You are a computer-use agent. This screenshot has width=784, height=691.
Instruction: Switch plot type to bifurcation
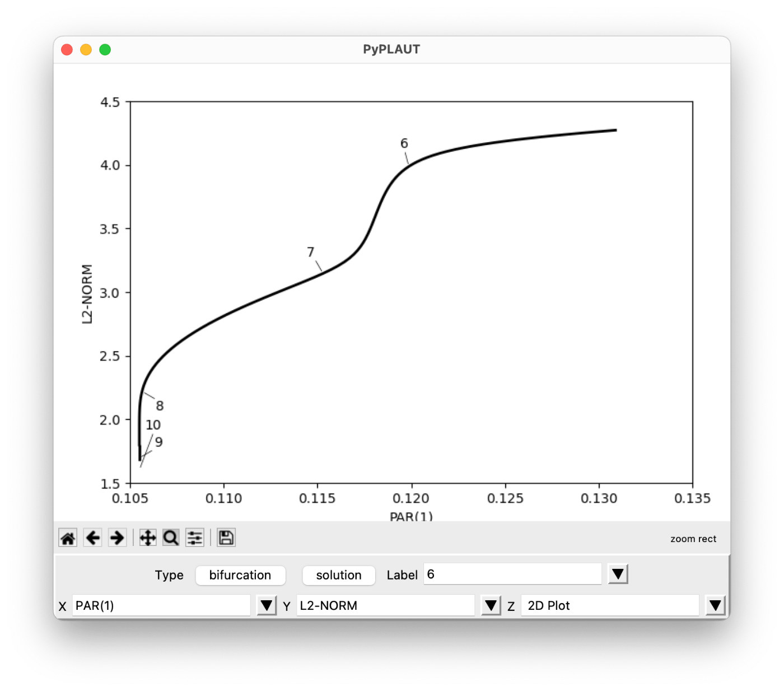tap(240, 575)
